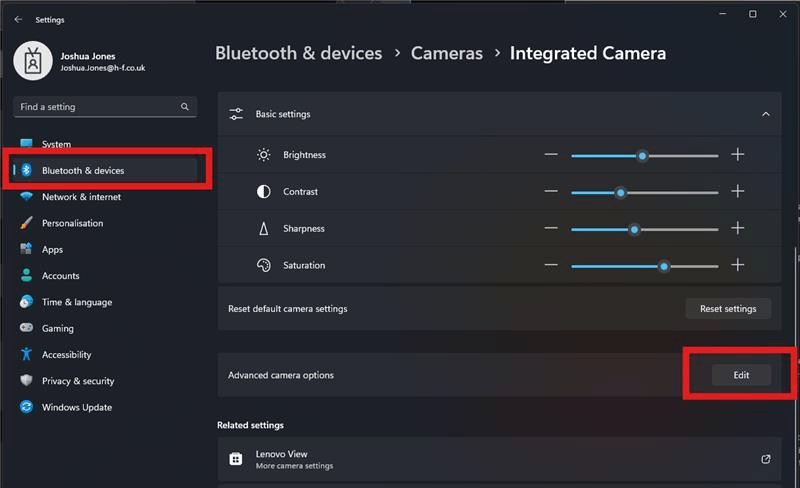Screen dimensions: 800x488
Task: Increase Sharpness with the plus button
Action: [x=737, y=228]
